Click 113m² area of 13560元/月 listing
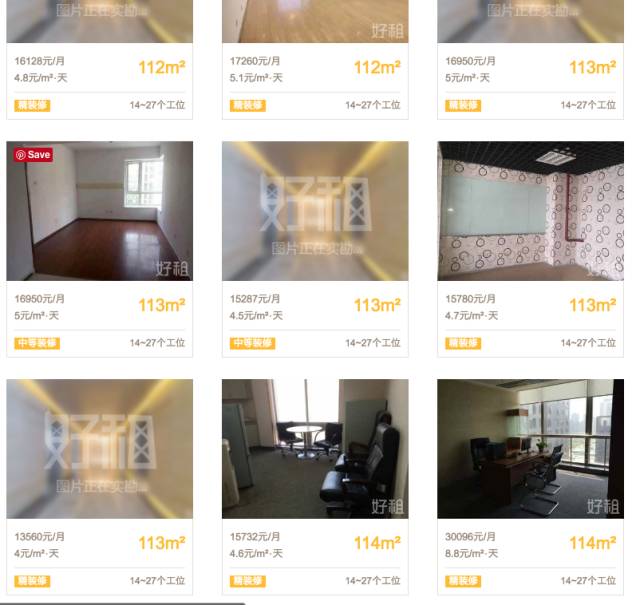Image resolution: width=640 pixels, height=605 pixels. pos(162,543)
